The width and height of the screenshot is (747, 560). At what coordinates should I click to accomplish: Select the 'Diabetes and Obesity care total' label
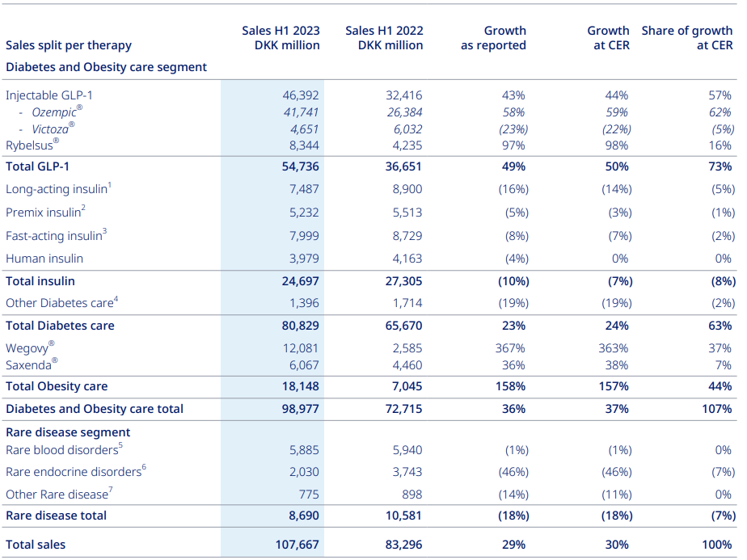pos(95,409)
